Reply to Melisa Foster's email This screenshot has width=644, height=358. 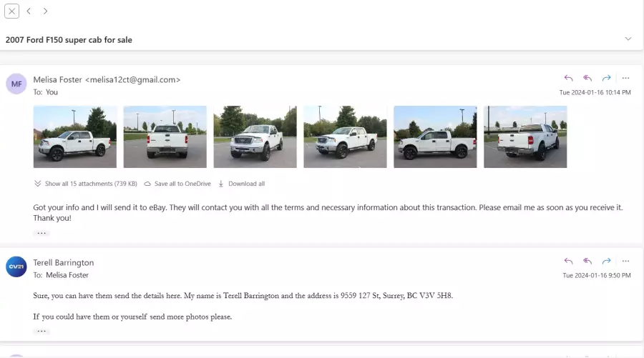pyautogui.click(x=568, y=78)
